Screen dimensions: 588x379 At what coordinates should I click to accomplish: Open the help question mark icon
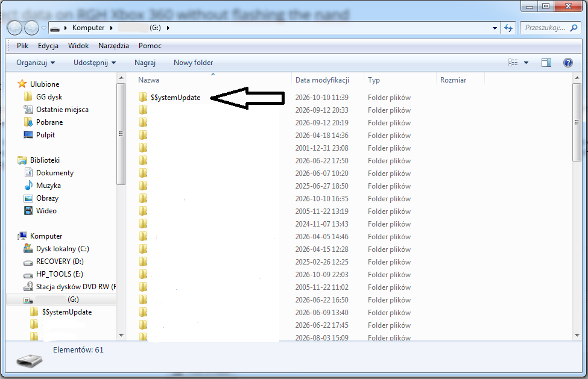567,63
